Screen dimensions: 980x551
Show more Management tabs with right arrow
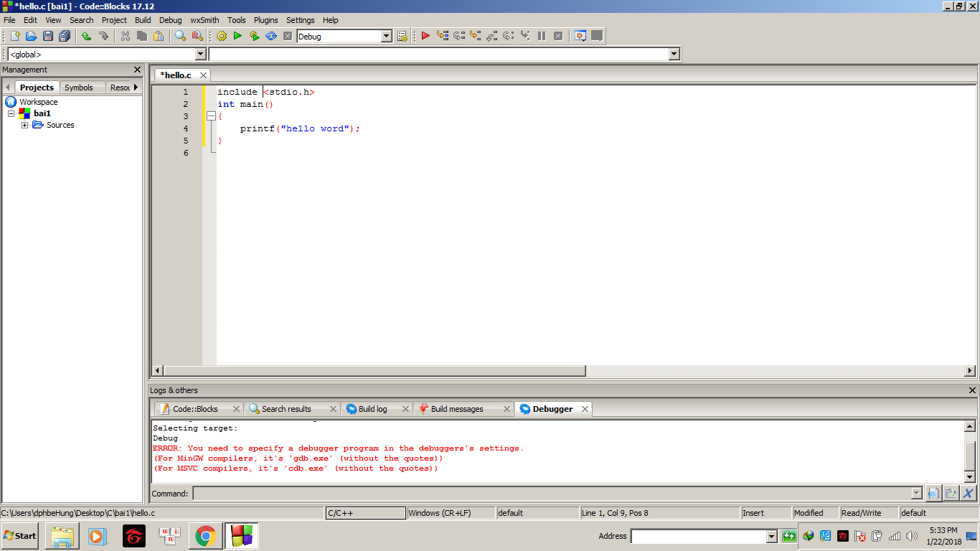coord(136,87)
